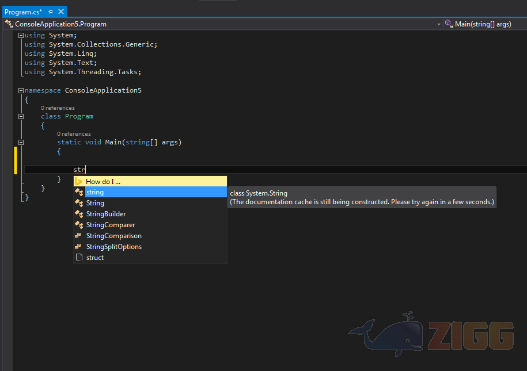This screenshot has height=371, width=527.
Task: Click 'using System.Text;' line
Action: point(60,63)
